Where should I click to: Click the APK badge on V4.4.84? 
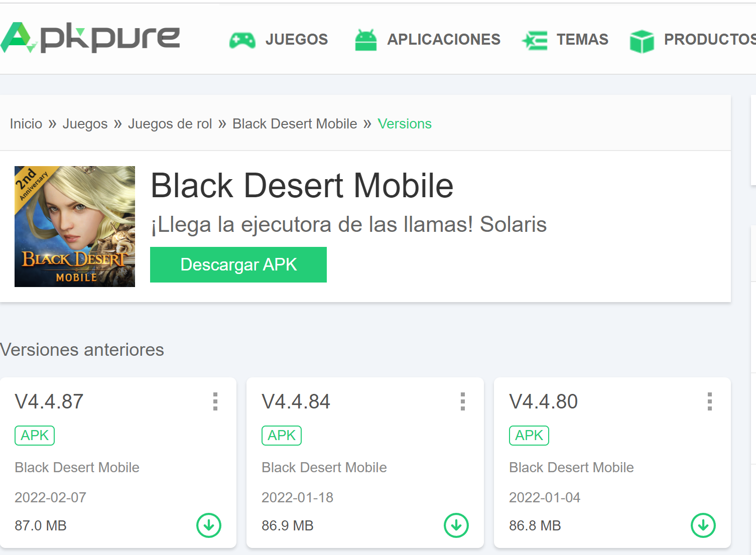pos(282,436)
